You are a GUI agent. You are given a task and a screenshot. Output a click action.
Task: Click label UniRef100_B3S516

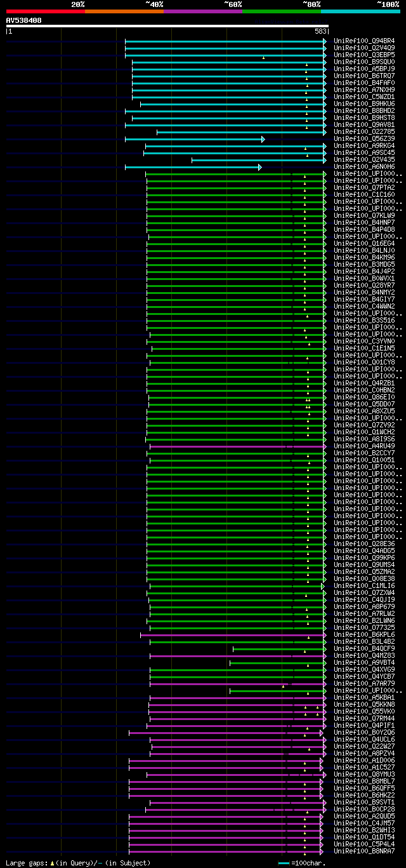(364, 321)
